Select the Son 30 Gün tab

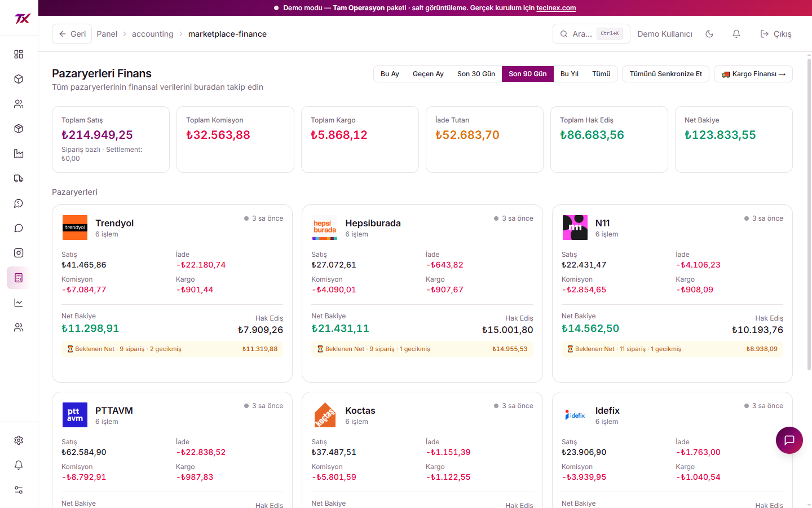coord(476,74)
